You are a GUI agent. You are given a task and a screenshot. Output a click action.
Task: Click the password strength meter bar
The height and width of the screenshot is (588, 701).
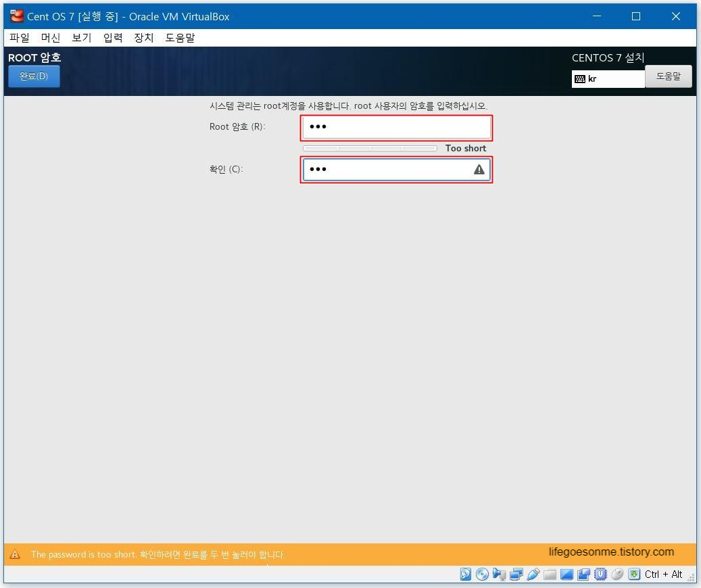tap(370, 149)
